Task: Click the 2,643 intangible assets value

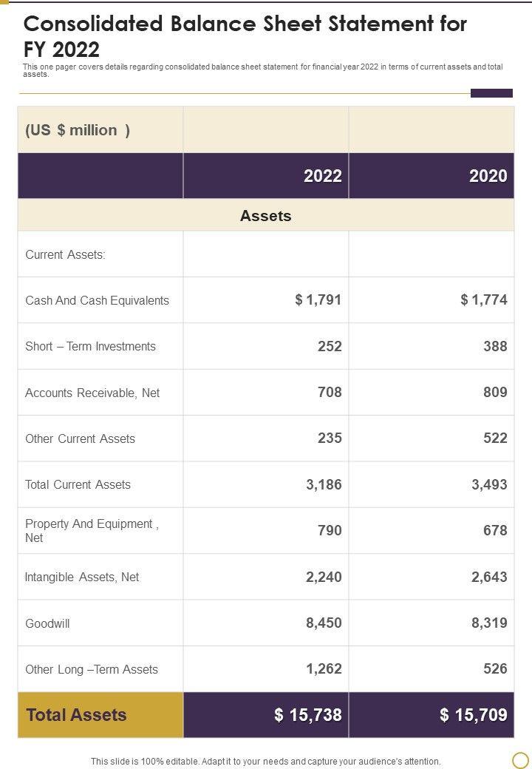Action: pyautogui.click(x=489, y=577)
